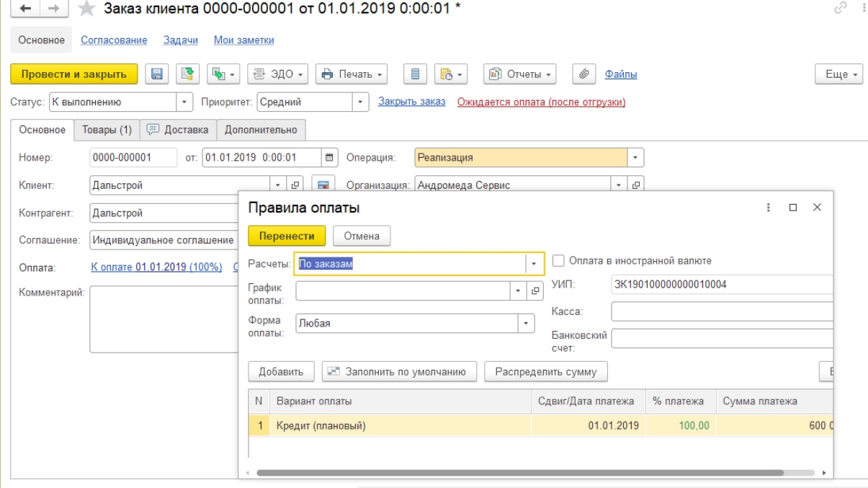Open Организация record with open icon
Viewport: 868px width, 488px height.
(x=635, y=185)
